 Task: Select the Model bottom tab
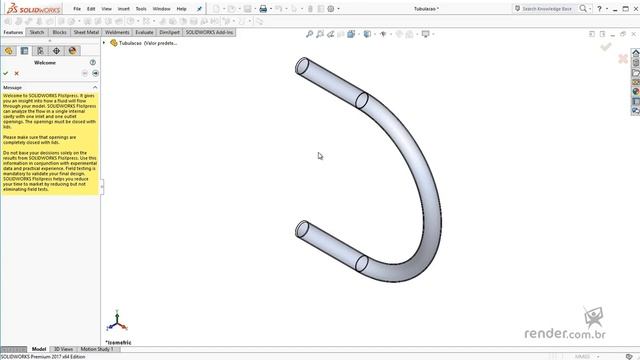click(39, 349)
